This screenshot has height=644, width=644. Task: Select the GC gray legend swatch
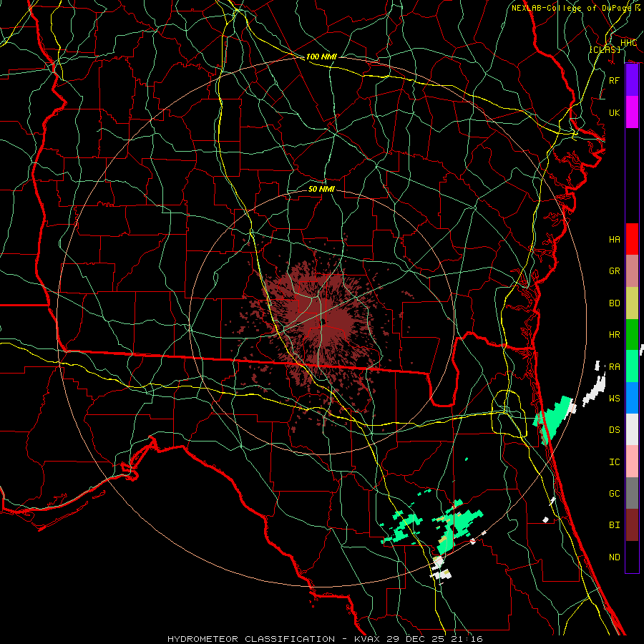tap(632, 493)
